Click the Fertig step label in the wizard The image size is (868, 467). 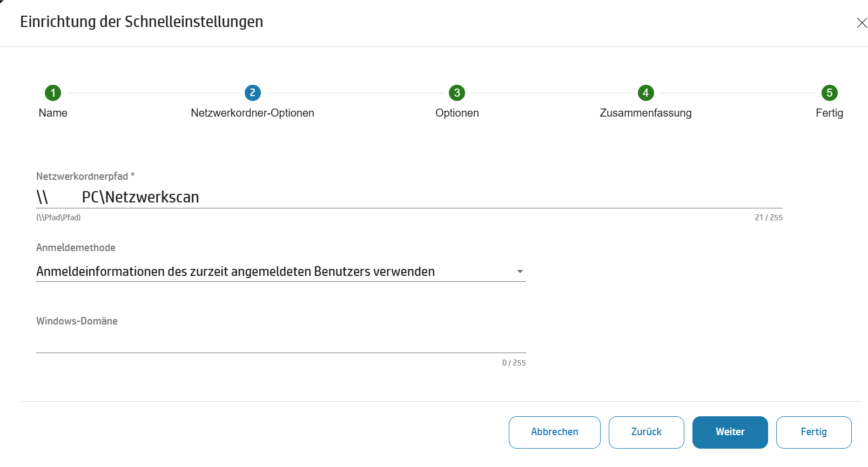(829, 113)
